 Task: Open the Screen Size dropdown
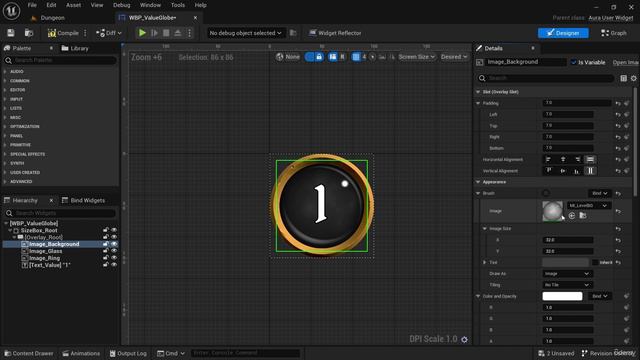(x=416, y=57)
